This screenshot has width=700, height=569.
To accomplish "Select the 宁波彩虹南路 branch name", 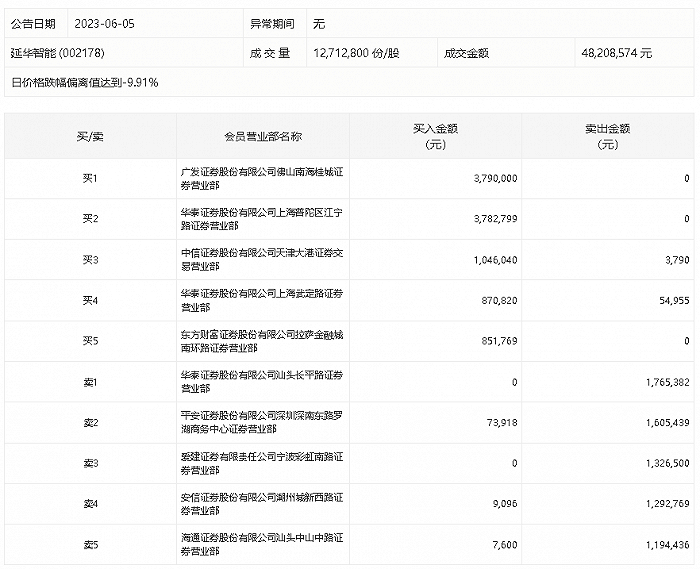I will click(262, 464).
